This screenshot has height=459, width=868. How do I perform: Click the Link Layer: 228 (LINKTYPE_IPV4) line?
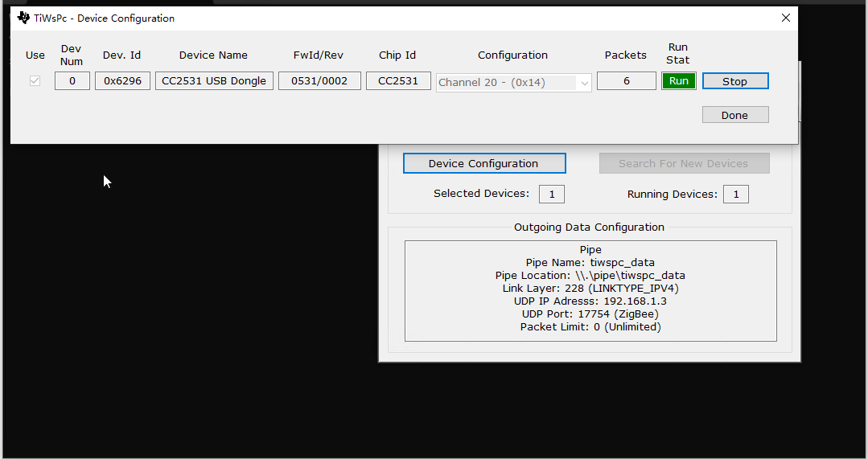click(x=590, y=288)
